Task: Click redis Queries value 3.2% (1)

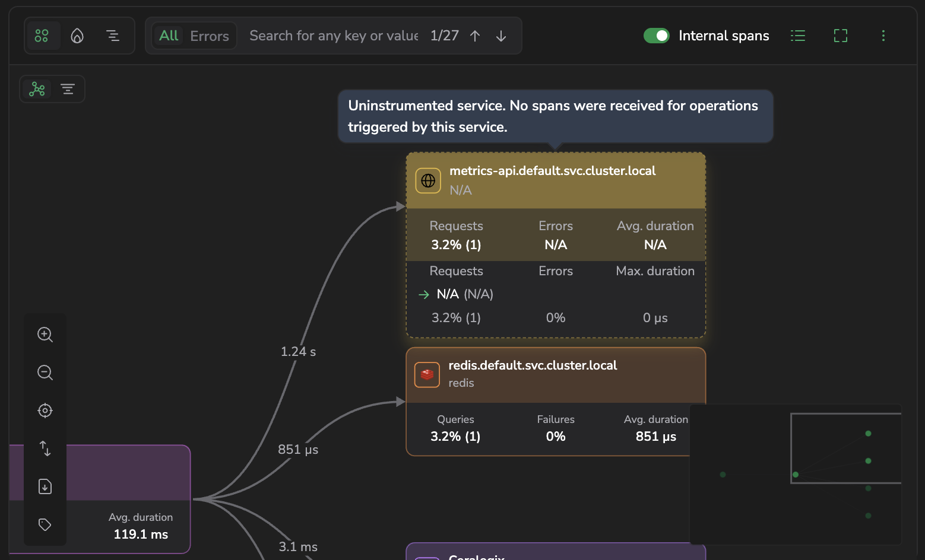Action: (455, 437)
